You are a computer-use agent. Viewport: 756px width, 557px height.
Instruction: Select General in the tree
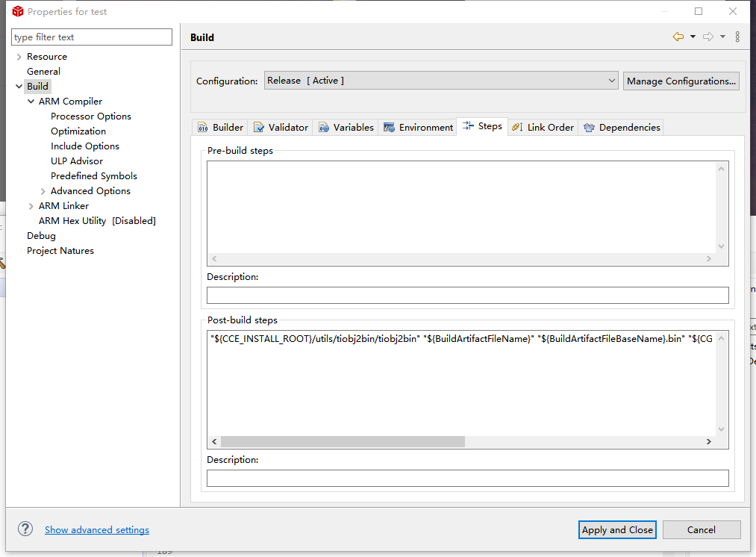[x=43, y=72]
